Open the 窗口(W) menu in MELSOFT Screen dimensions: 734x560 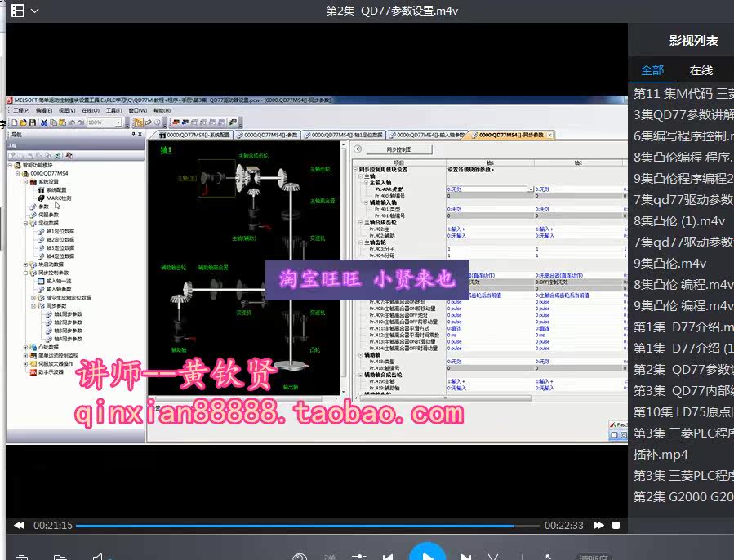[138, 110]
